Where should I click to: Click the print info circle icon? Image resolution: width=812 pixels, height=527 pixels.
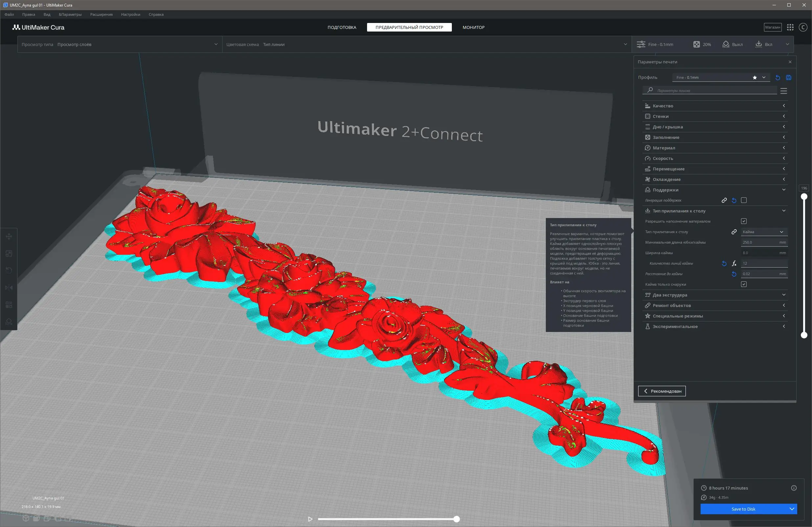(x=794, y=488)
